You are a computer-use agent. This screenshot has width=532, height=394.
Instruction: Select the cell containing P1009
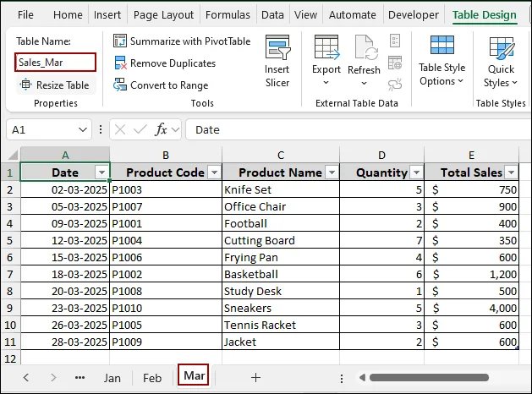pos(166,342)
